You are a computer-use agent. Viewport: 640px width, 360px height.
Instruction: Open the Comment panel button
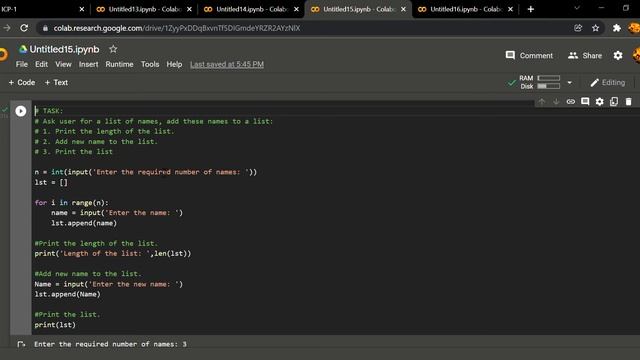click(529, 56)
